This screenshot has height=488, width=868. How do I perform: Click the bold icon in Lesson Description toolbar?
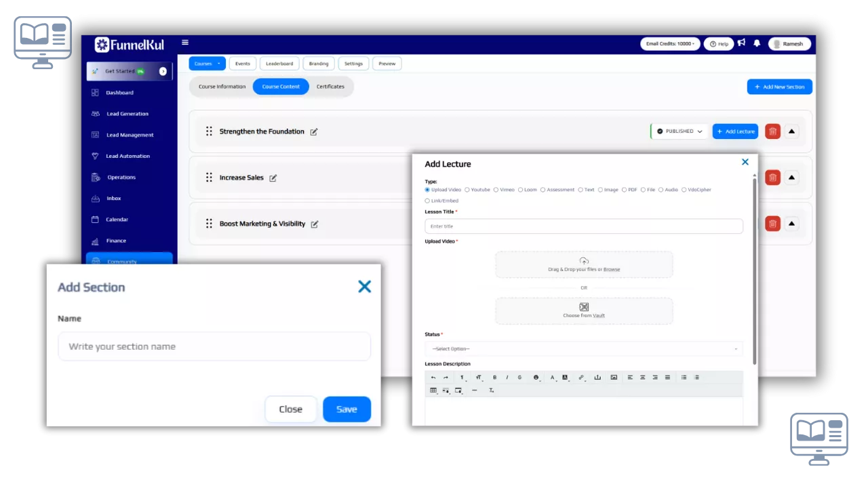(x=494, y=378)
